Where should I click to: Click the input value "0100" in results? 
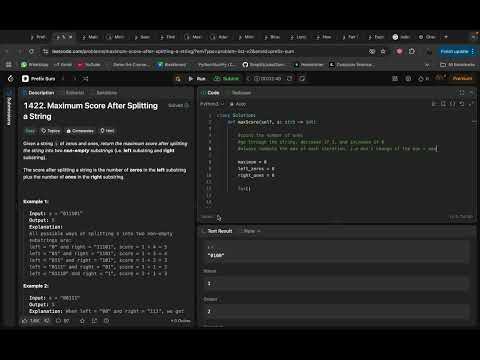tap(216, 255)
